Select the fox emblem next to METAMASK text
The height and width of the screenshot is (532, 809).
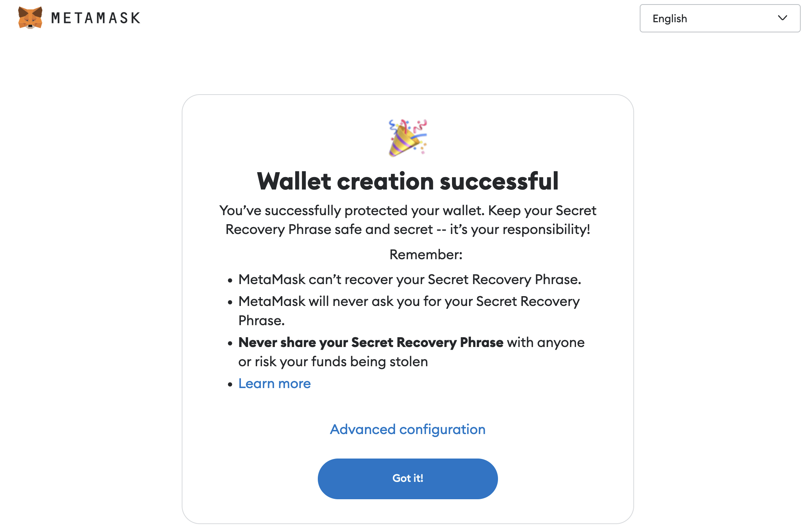tap(29, 18)
